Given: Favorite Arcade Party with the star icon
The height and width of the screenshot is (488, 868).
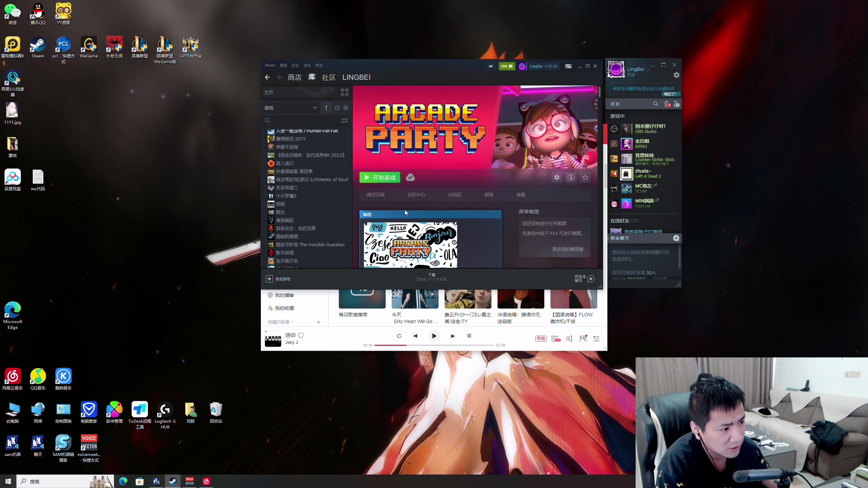Looking at the screenshot, I should click(x=585, y=178).
